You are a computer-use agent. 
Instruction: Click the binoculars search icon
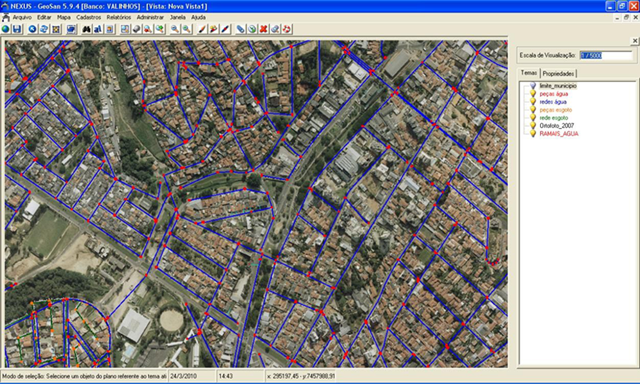(x=86, y=29)
